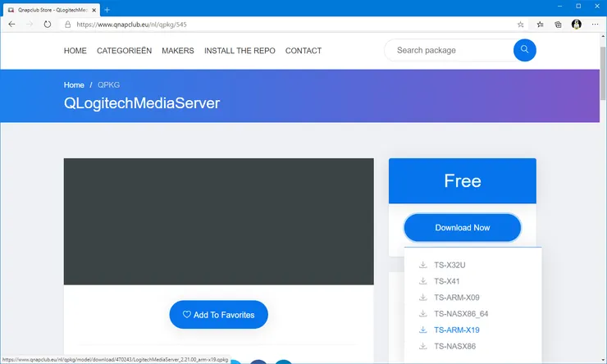This screenshot has height=364, width=607.
Task: Open browser settings and more menu
Action: (x=595, y=25)
